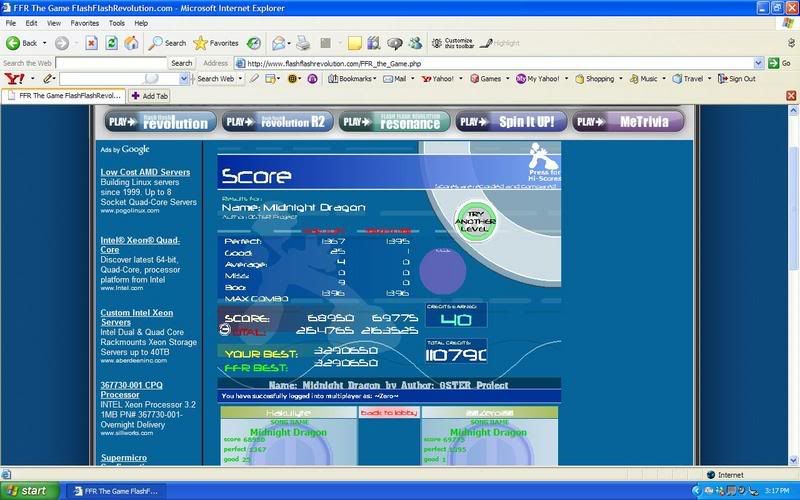Image resolution: width=800 pixels, height=500 pixels.
Task: Click the Windows Start button
Action: point(30,491)
